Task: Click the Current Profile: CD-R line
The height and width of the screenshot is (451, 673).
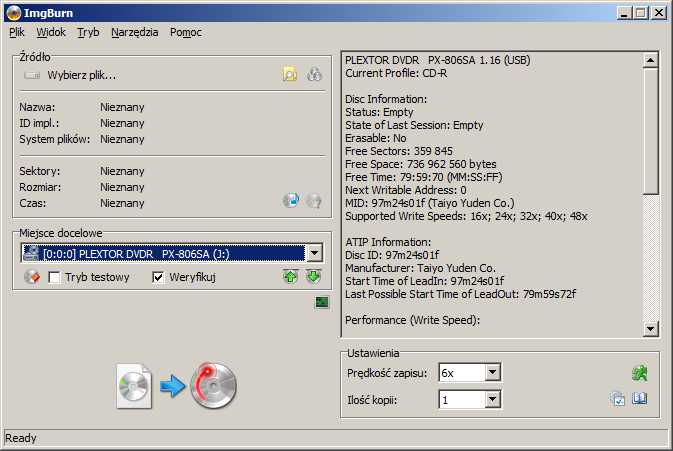Action: tap(396, 73)
